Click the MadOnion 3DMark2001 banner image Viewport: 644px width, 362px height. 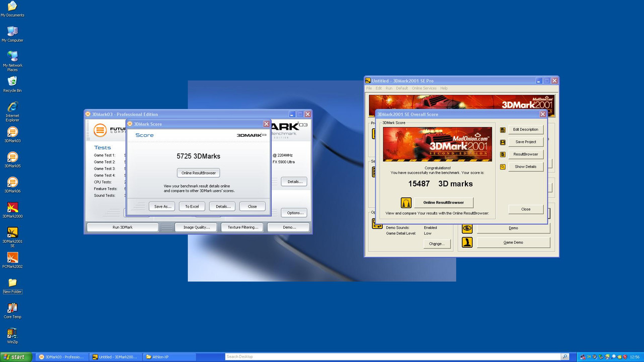pyautogui.click(x=437, y=144)
